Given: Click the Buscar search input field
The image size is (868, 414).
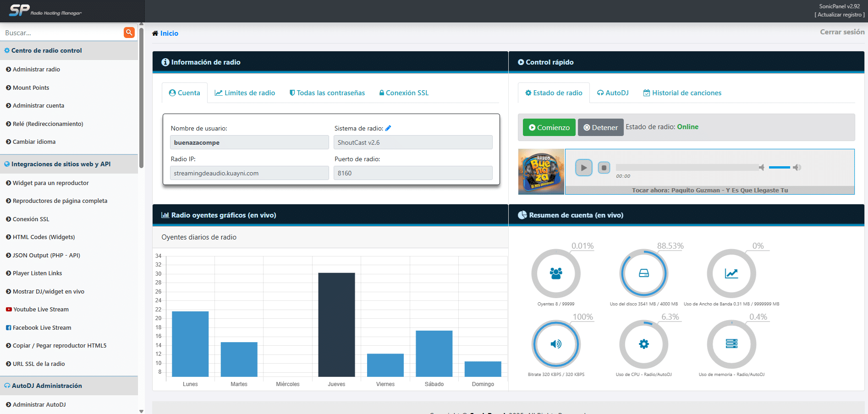Looking at the screenshot, I should [62, 33].
